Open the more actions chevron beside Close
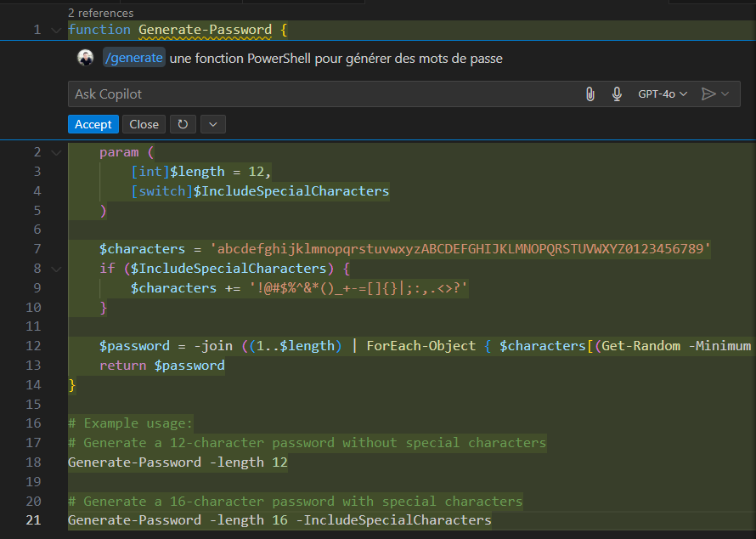 pyautogui.click(x=213, y=124)
